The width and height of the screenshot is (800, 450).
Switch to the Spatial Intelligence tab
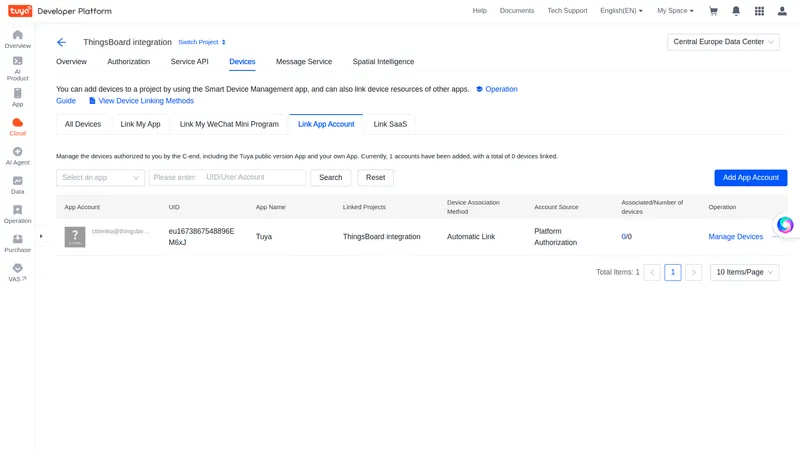(x=383, y=62)
